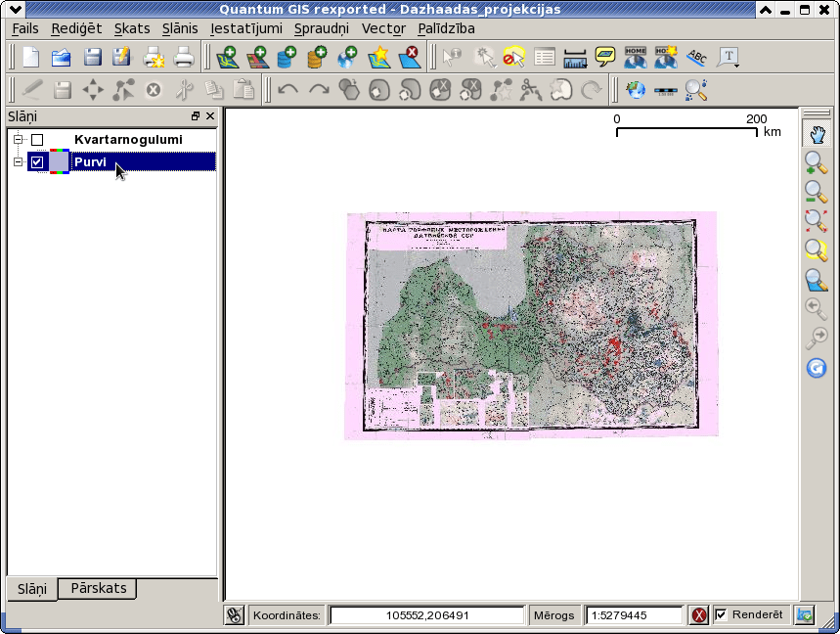Click the New Project icon

(x=31, y=57)
